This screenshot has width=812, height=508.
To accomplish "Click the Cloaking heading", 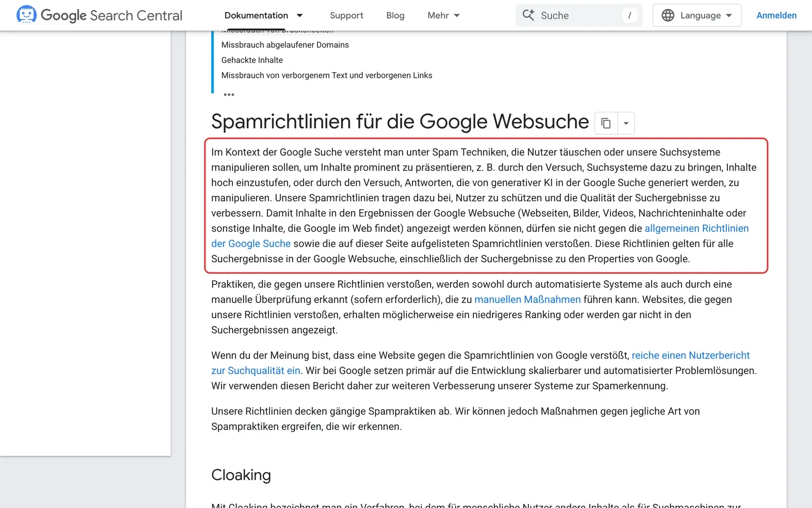I will pyautogui.click(x=241, y=475).
